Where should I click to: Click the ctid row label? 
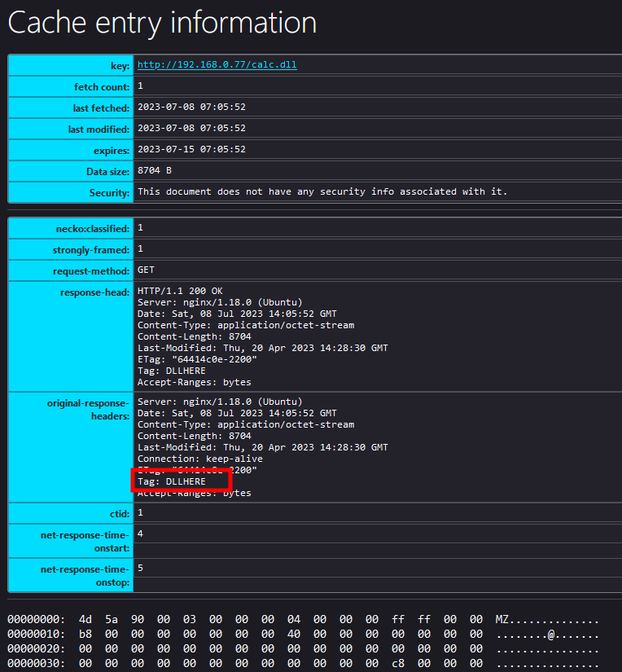(119, 513)
